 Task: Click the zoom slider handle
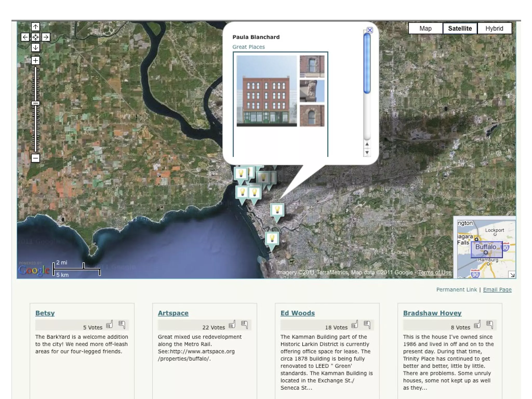(x=36, y=103)
